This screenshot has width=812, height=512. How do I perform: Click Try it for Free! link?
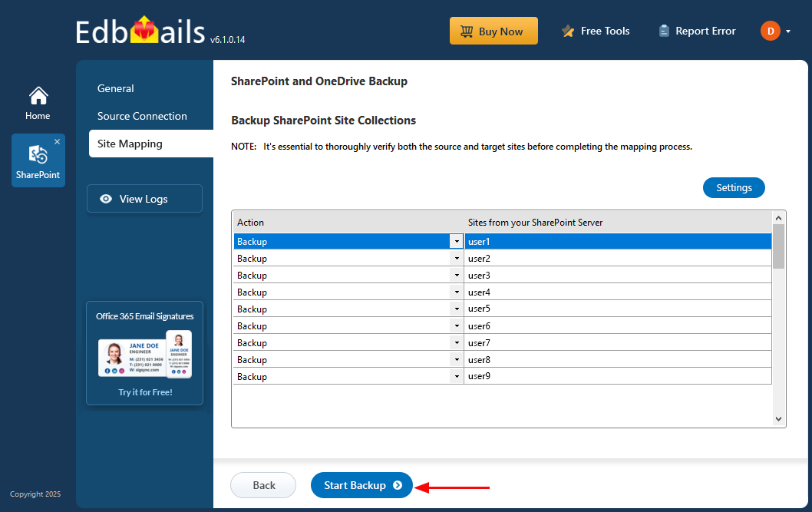[x=145, y=392]
